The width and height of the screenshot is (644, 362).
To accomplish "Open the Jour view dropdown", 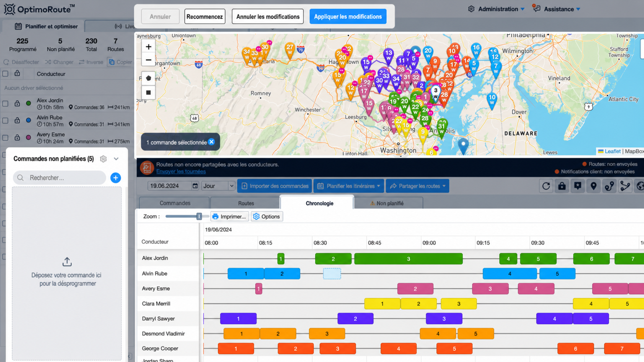I will tap(218, 186).
